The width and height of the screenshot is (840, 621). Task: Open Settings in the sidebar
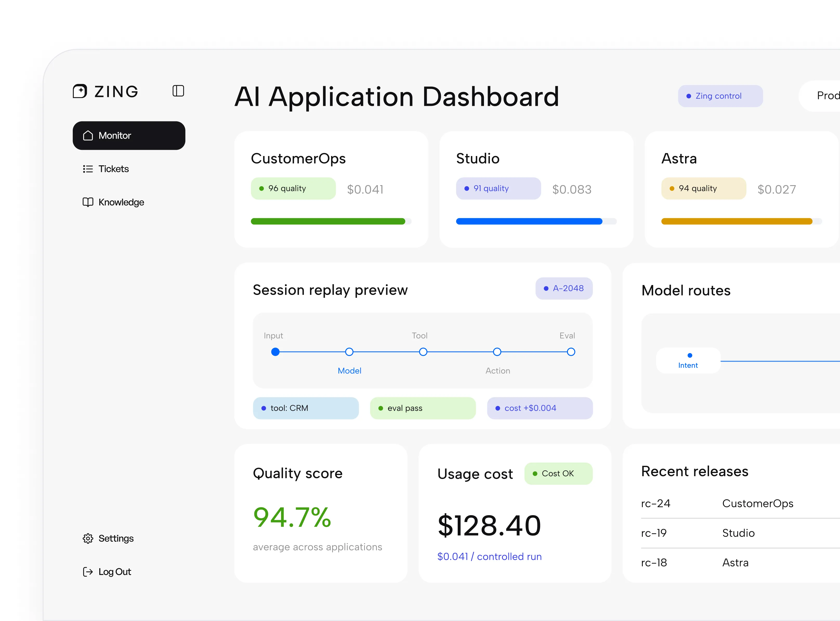[x=129, y=538]
